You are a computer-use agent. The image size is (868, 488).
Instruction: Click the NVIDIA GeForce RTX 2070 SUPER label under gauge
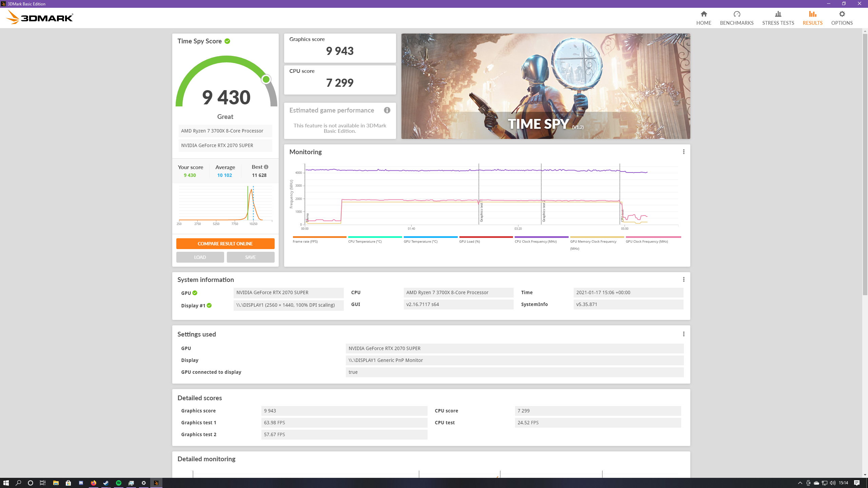(x=225, y=145)
